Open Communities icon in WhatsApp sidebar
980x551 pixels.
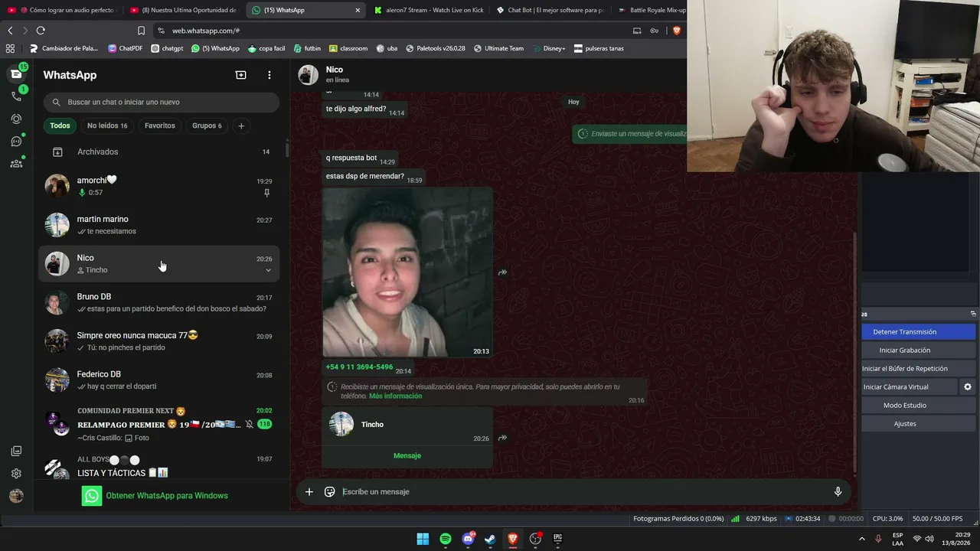click(16, 163)
